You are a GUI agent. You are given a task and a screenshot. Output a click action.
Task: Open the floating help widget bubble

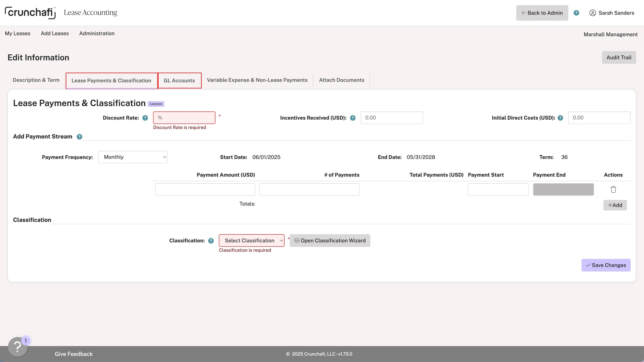point(18,347)
